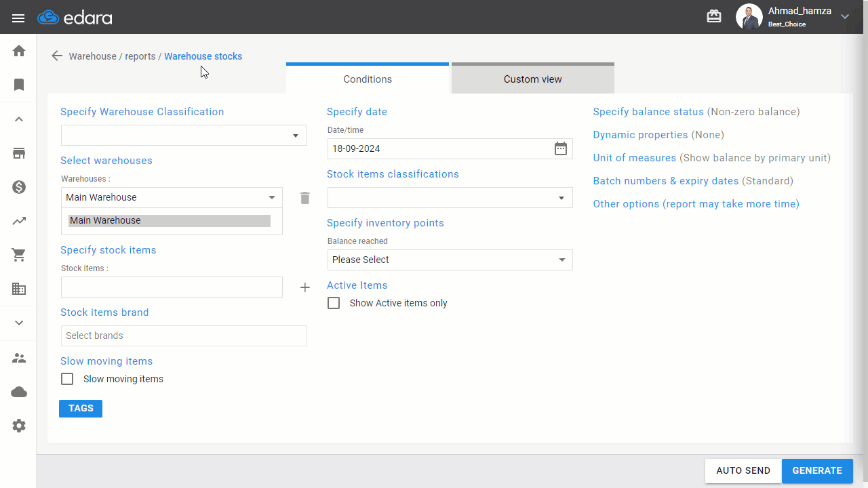Open the trending chart sidebar icon

19,221
